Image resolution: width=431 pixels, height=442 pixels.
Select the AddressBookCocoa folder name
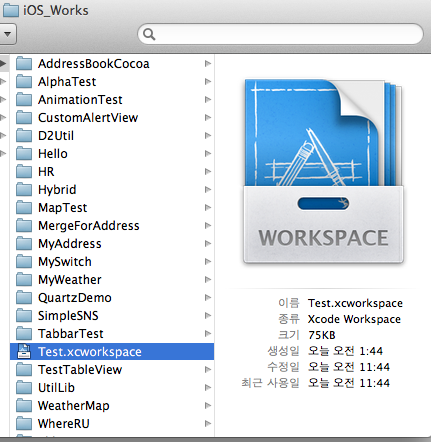pos(94,64)
